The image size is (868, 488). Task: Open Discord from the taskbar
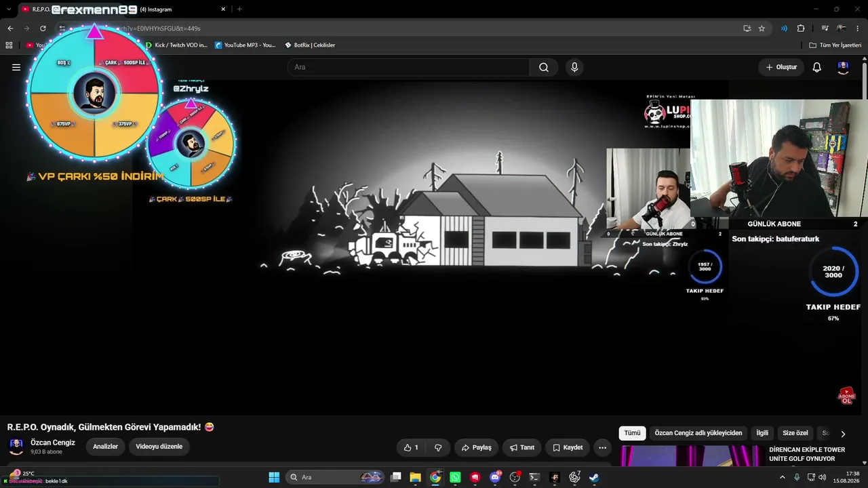click(495, 477)
